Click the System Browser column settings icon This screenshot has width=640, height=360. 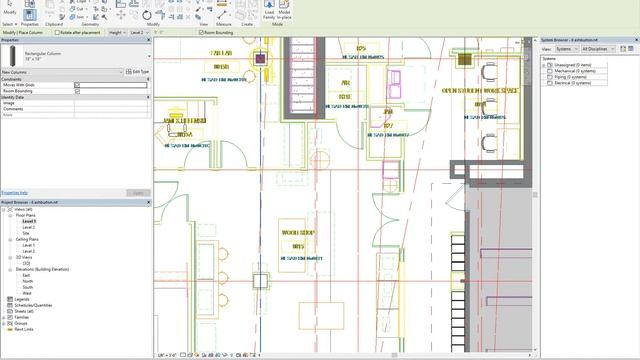pos(631,49)
